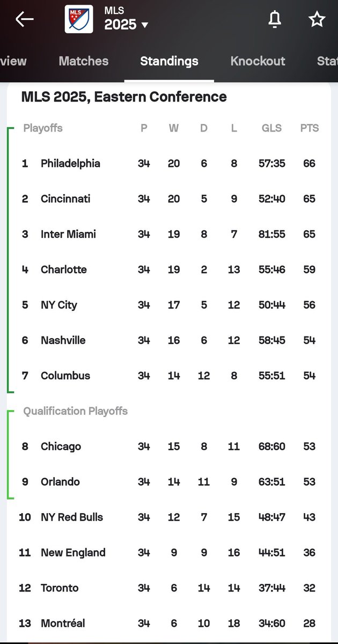The width and height of the screenshot is (338, 644).
Task: Switch to the Matches tab
Action: click(84, 61)
